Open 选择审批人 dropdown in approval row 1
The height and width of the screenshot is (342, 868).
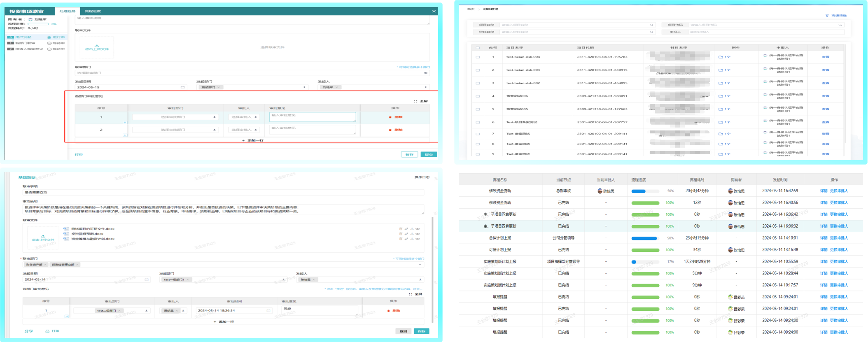point(244,117)
